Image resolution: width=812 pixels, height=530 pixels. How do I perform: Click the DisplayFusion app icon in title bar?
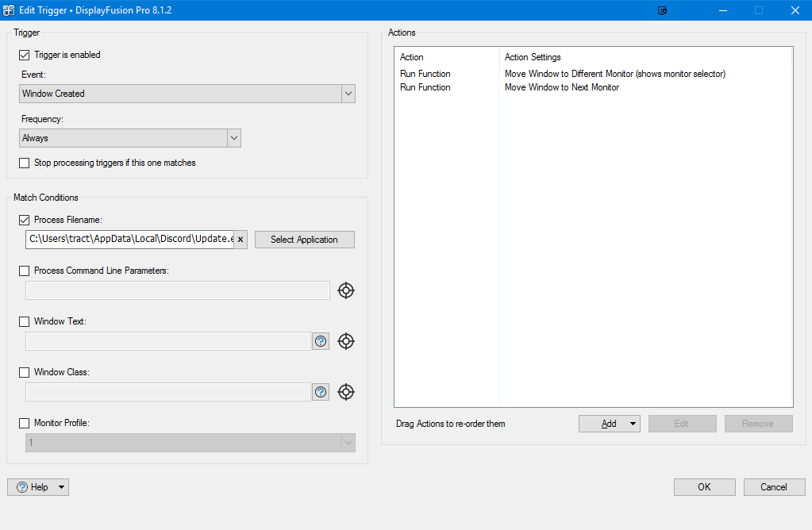pyautogui.click(x=9, y=10)
